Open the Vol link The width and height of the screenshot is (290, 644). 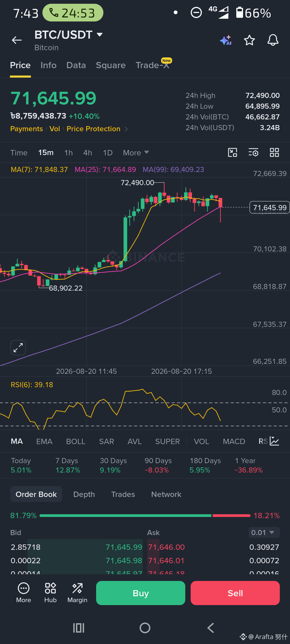55,129
